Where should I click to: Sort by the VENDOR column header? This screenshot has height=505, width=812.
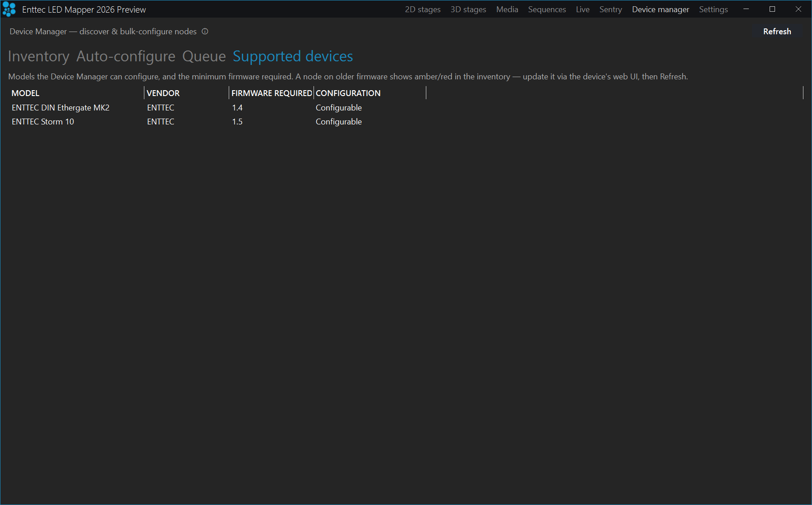(x=187, y=93)
